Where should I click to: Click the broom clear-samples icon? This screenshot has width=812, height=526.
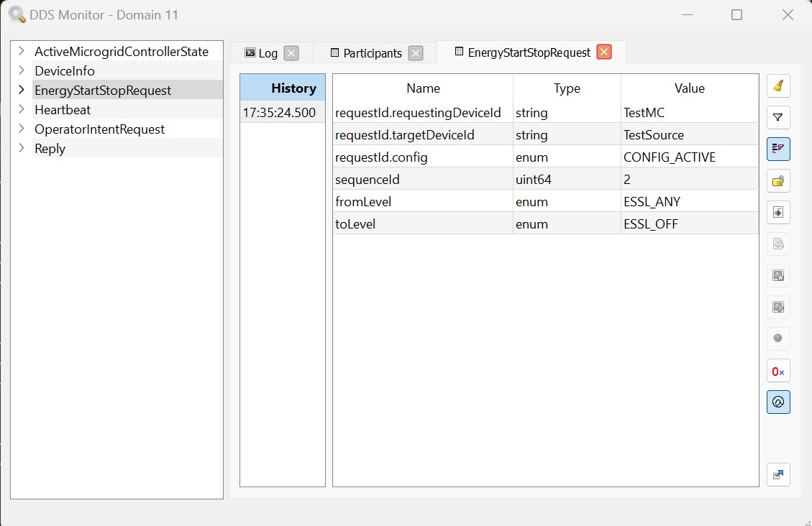tap(778, 86)
